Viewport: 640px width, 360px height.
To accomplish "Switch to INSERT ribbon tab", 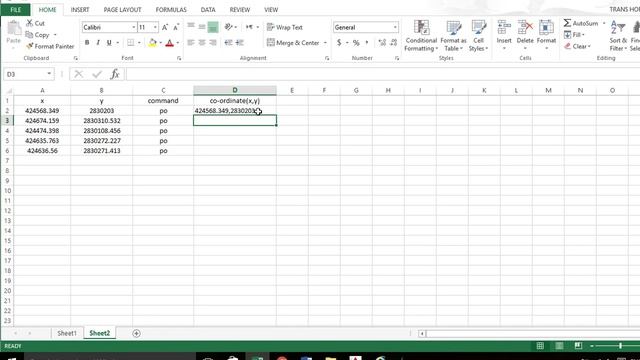I will [80, 9].
